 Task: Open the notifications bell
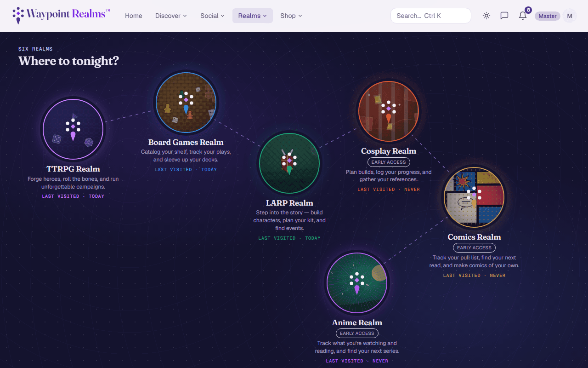(523, 16)
